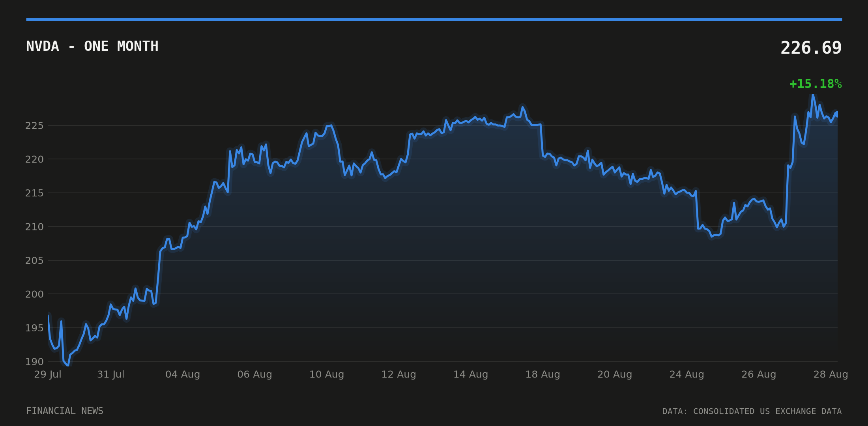Image resolution: width=868 pixels, height=426 pixels.
Task: Click the 31 Jul date label
Action: [x=111, y=374]
